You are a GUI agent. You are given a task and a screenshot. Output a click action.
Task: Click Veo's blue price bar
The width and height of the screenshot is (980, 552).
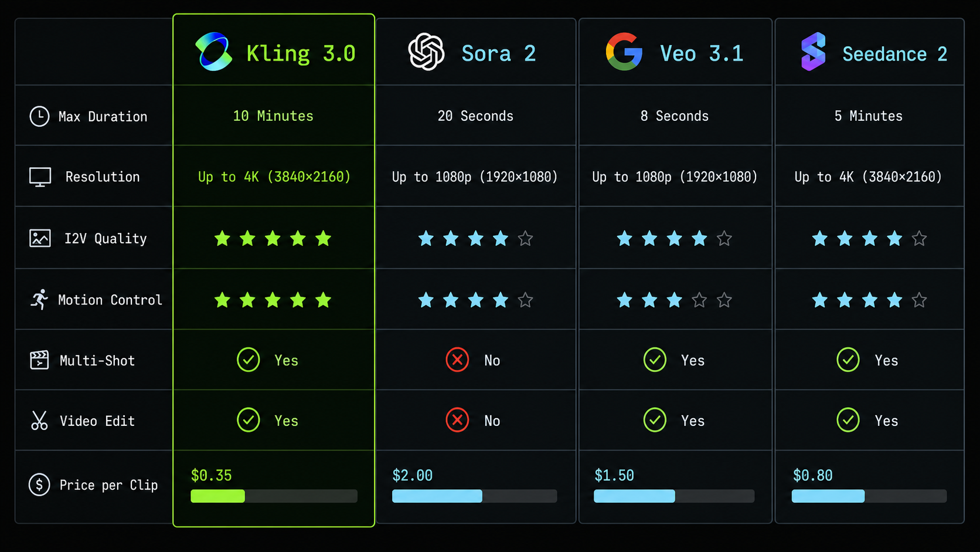click(634, 496)
